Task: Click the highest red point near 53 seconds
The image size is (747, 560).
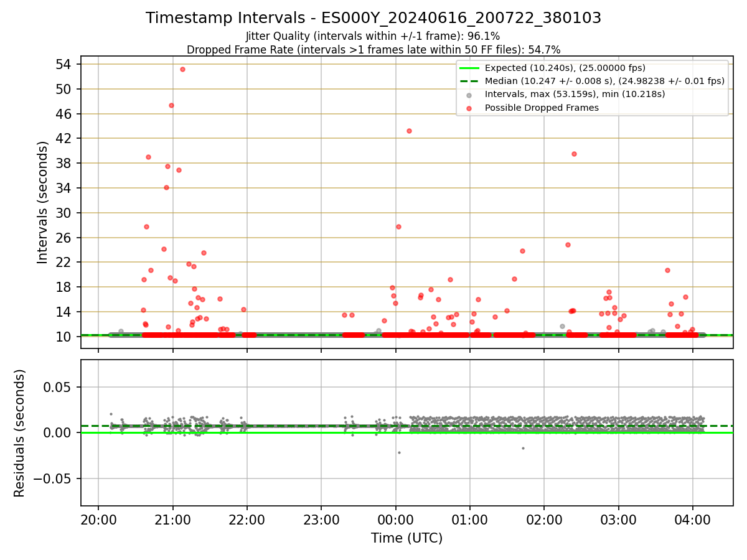Action: pyautogui.click(x=182, y=69)
